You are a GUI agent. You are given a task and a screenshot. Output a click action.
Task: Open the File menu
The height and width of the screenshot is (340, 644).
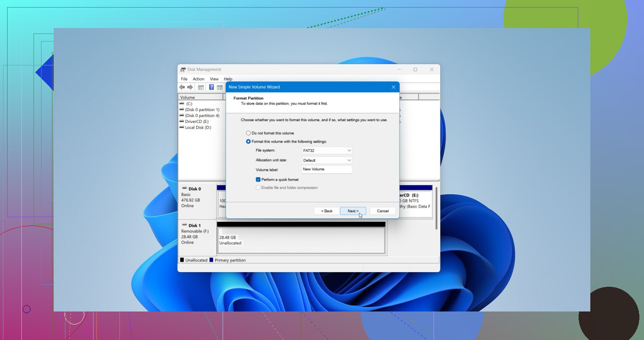(x=184, y=79)
